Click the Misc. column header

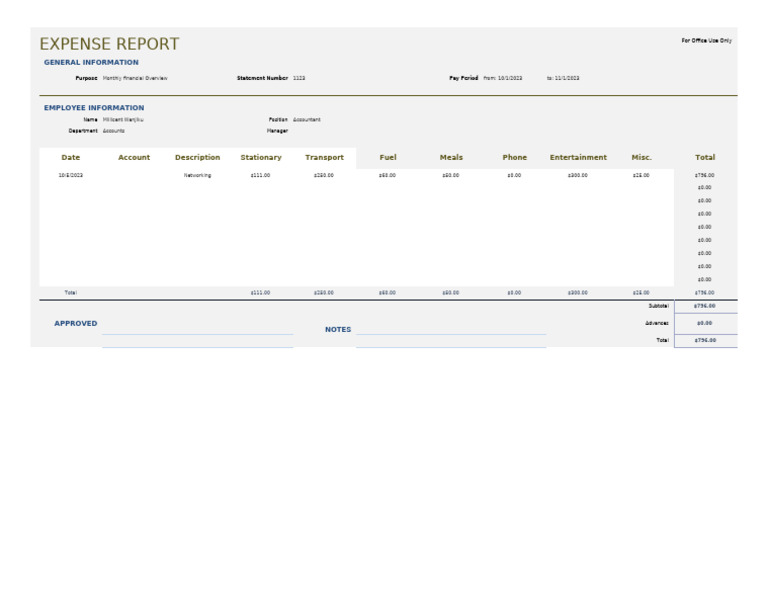click(642, 157)
